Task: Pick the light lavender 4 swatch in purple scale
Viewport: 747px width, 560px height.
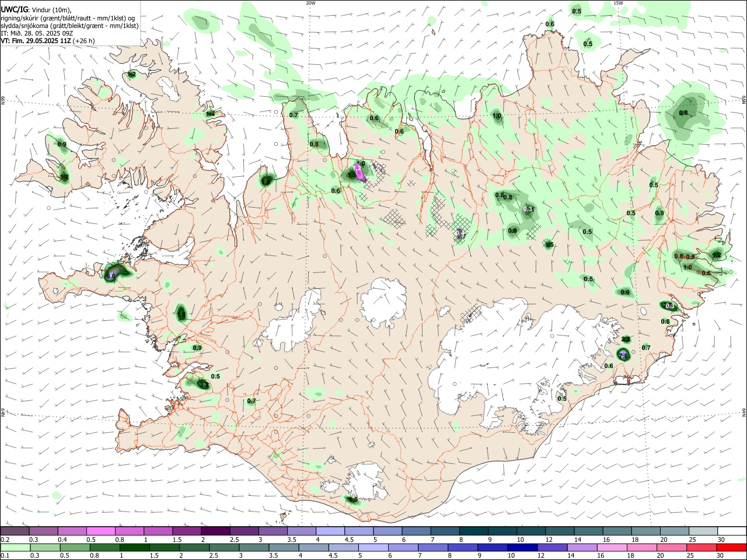Action: tap(329, 531)
